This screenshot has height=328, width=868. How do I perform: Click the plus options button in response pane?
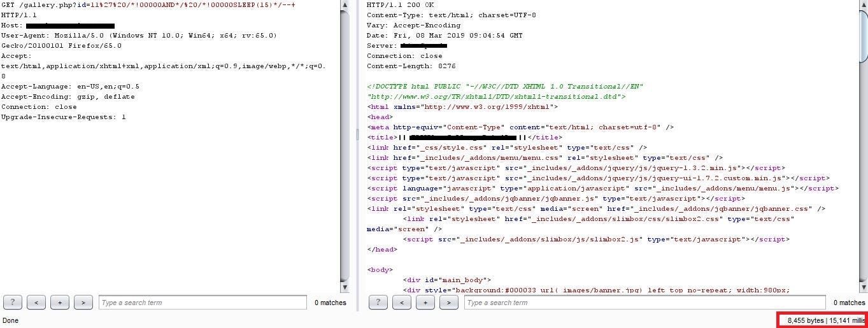tap(425, 303)
